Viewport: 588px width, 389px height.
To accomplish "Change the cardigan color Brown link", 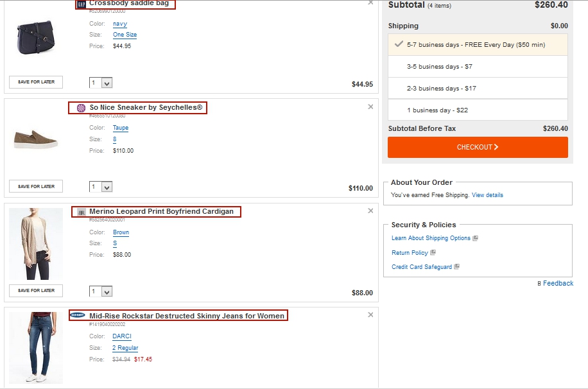I will click(x=121, y=232).
